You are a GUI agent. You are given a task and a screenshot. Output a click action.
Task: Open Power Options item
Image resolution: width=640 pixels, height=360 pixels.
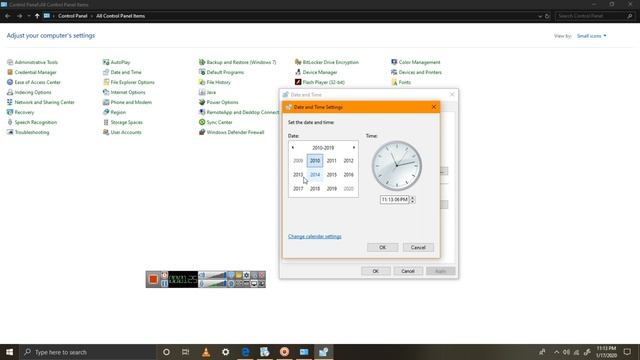tap(218, 102)
